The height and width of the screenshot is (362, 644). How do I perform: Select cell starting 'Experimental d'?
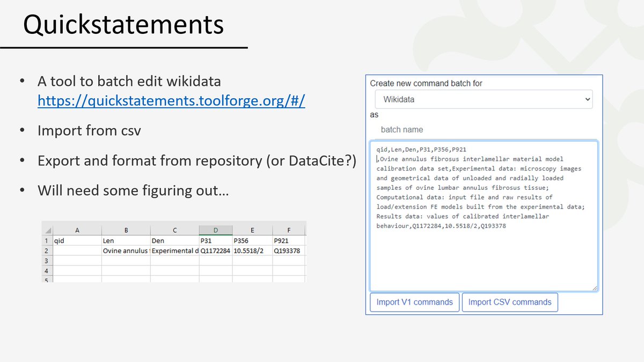pyautogui.click(x=174, y=251)
